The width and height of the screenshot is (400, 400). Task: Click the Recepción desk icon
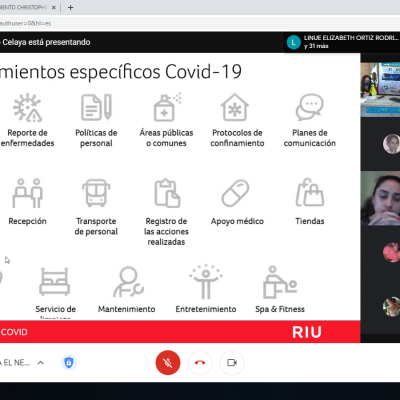coord(28,193)
